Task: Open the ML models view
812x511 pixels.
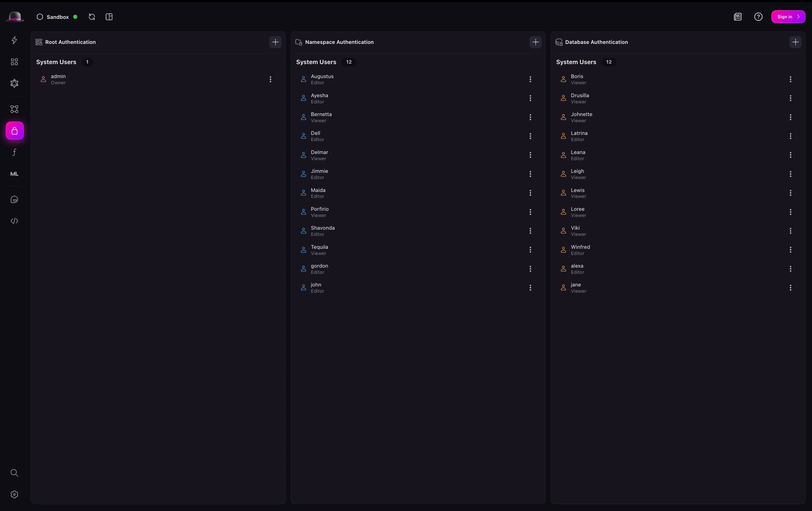Action: pyautogui.click(x=14, y=174)
